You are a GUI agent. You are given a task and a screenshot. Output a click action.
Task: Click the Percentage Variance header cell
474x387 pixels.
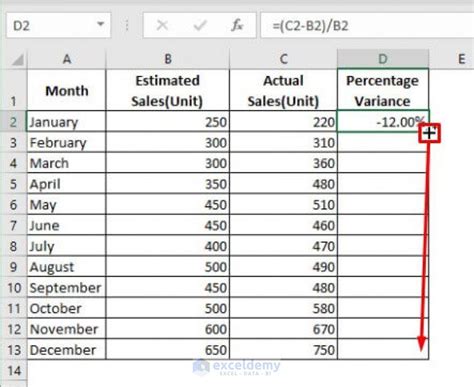tap(383, 90)
